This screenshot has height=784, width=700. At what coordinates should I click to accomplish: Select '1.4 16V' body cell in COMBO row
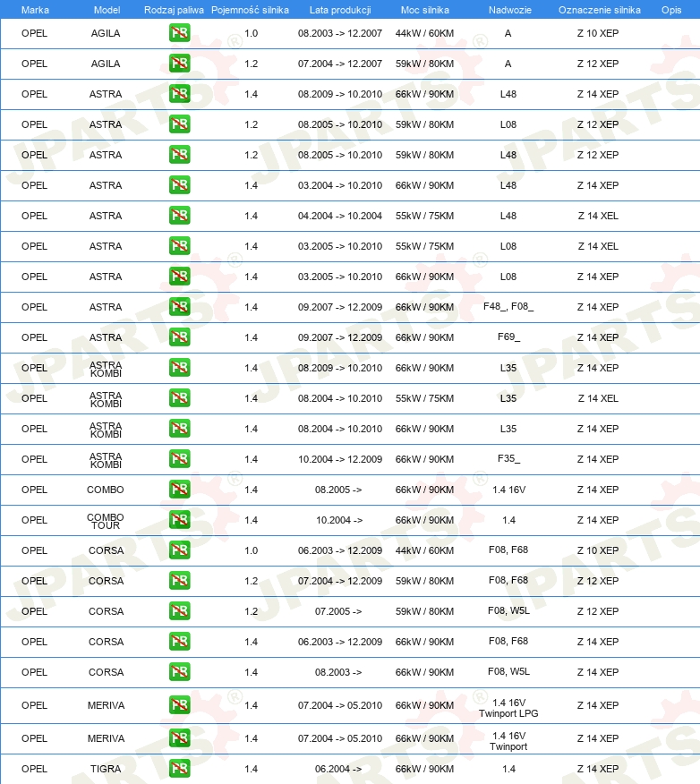pos(509,490)
